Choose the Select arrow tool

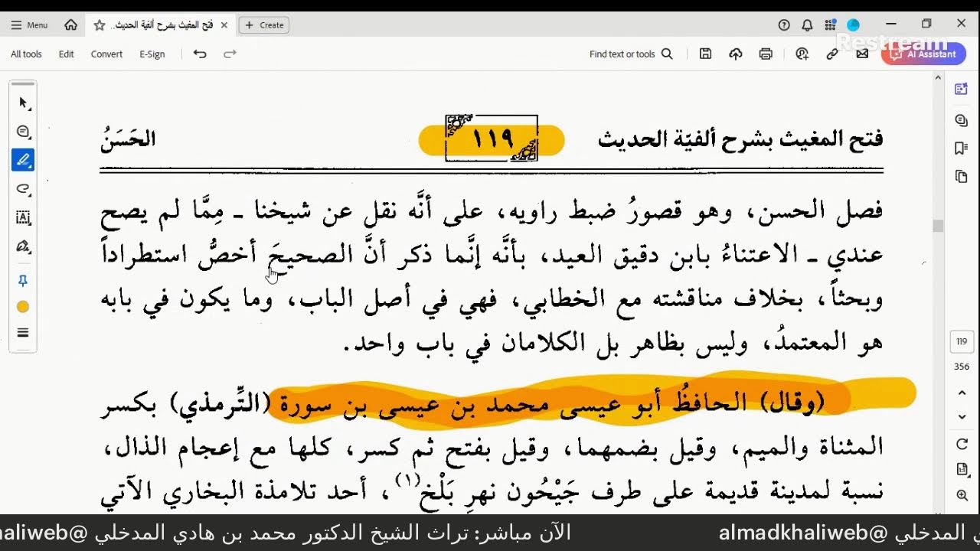[x=23, y=103]
